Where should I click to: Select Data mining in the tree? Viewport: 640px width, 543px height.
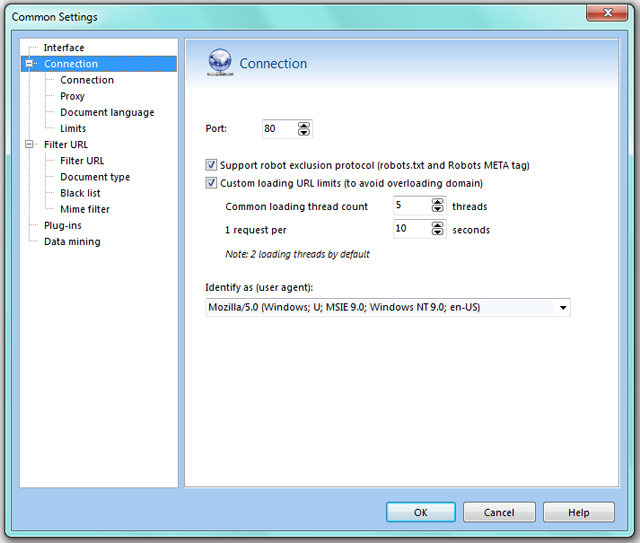[72, 242]
